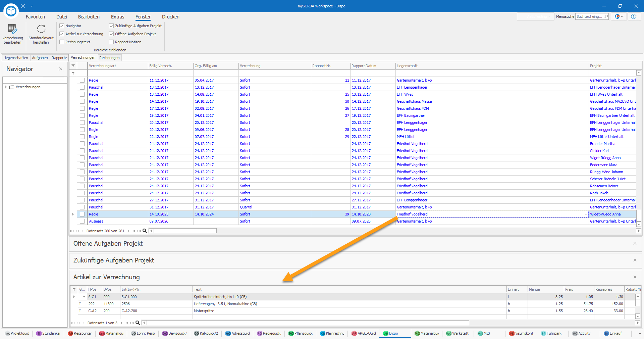Screen dimensions: 644x339
Task: Expand the S.C1 article row dropdown arrow
Action: click(x=84, y=297)
